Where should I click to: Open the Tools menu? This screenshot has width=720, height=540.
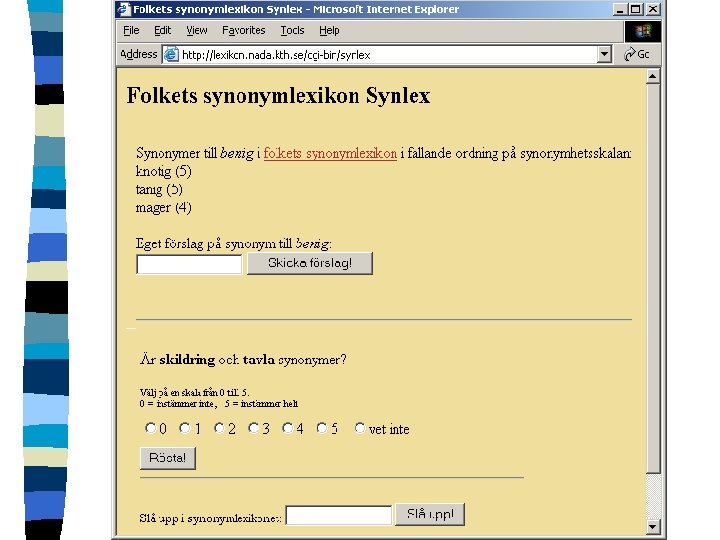(x=292, y=31)
